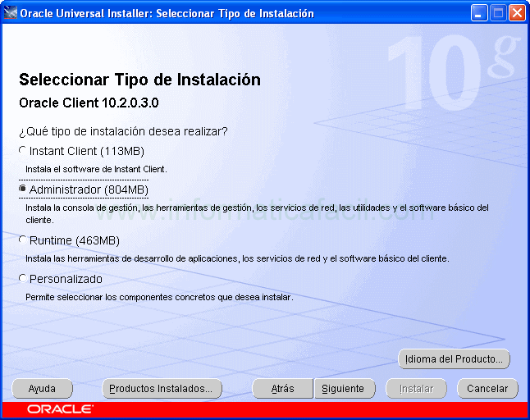This screenshot has width=530, height=420.
Task: Click the ORACLE logo in red bar
Action: 60,409
